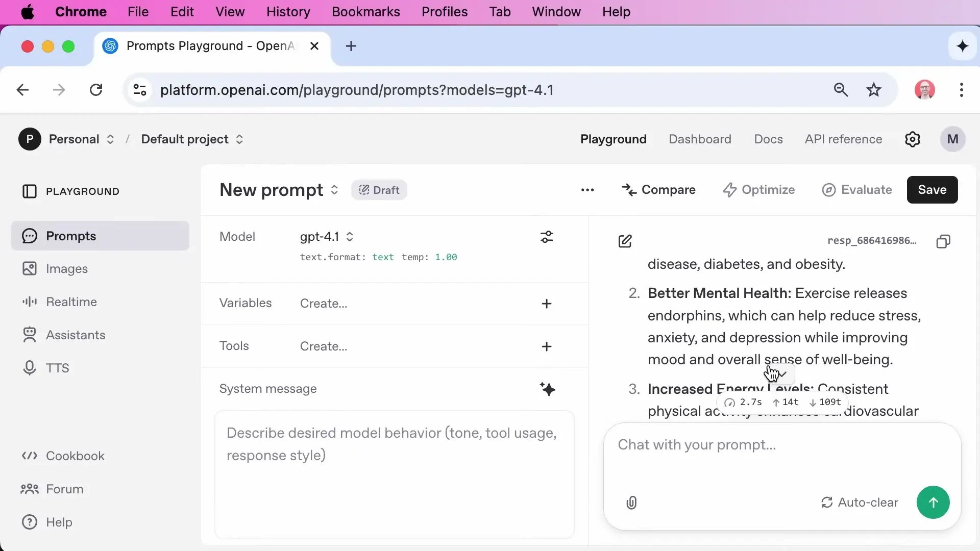
Task: Copy the response ID
Action: click(943, 241)
